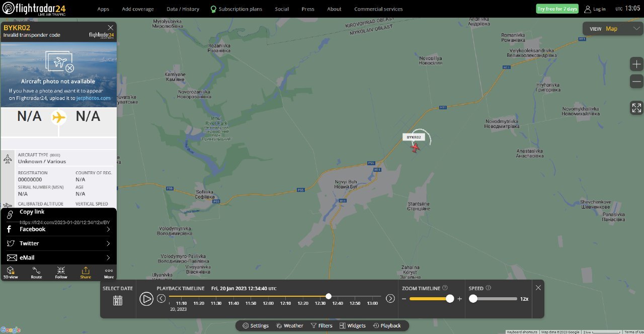Open the Data / History menu

coord(183,9)
